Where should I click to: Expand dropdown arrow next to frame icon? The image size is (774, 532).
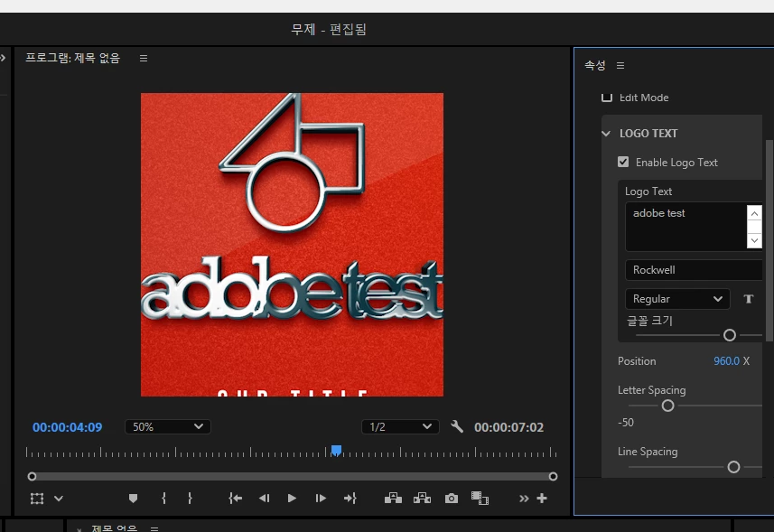coord(59,499)
